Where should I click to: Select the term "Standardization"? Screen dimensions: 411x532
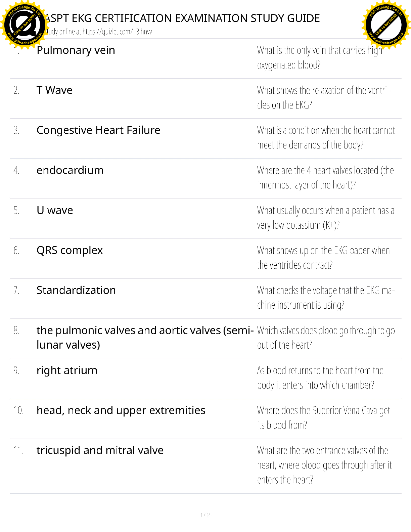tap(76, 290)
